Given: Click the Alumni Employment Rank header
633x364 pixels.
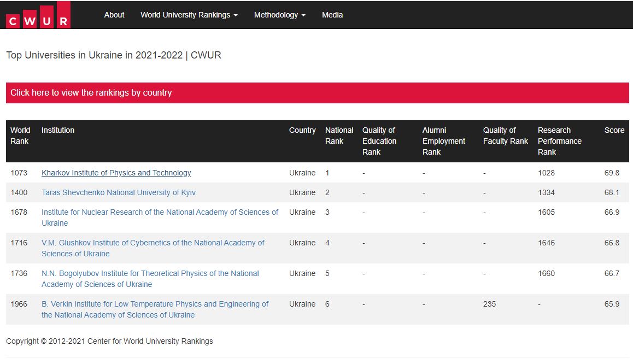Looking at the screenshot, I should coord(443,141).
